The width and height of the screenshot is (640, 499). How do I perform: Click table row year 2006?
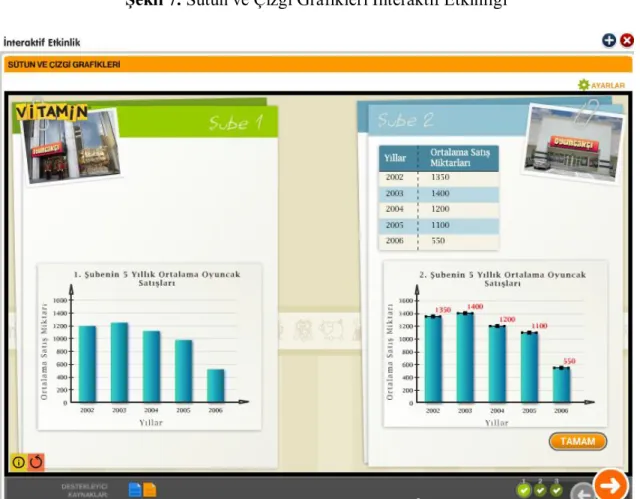(x=394, y=241)
